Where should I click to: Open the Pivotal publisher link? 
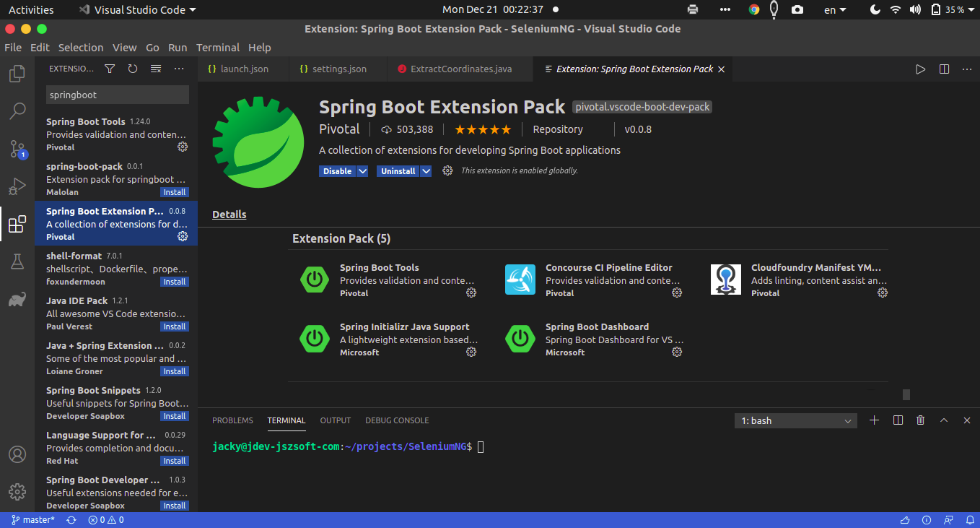click(339, 129)
